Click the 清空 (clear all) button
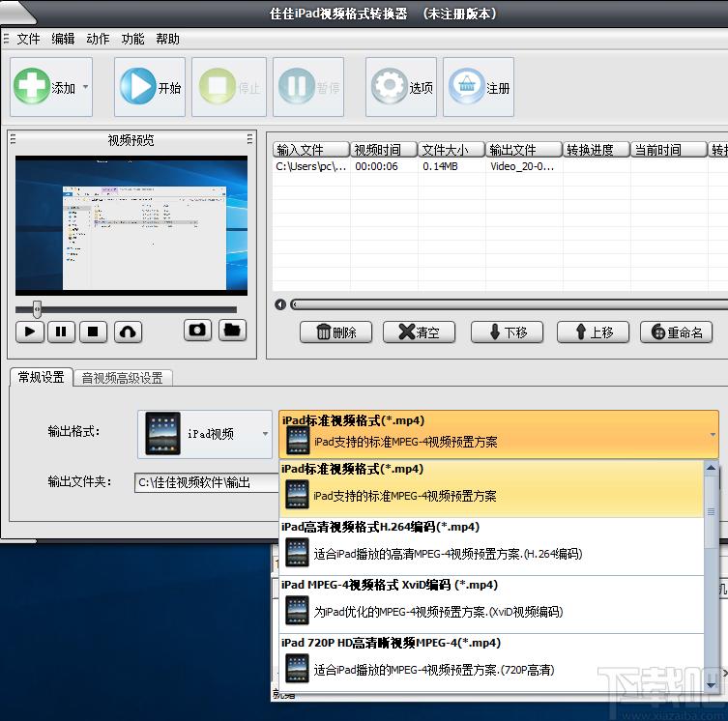The height and width of the screenshot is (721, 728). click(419, 332)
